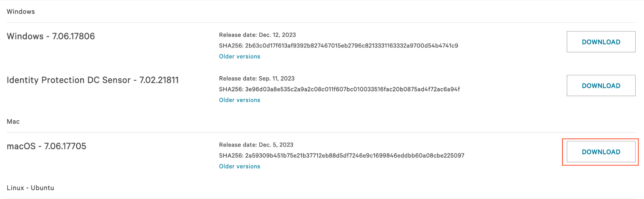The height and width of the screenshot is (199, 644).
Task: Click the macOS product name in its heading
Action: tap(21, 146)
